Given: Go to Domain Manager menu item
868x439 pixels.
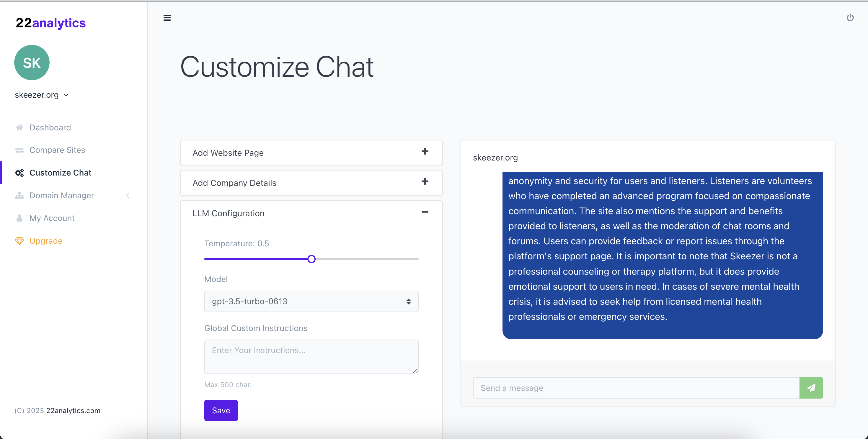Looking at the screenshot, I should 62,196.
